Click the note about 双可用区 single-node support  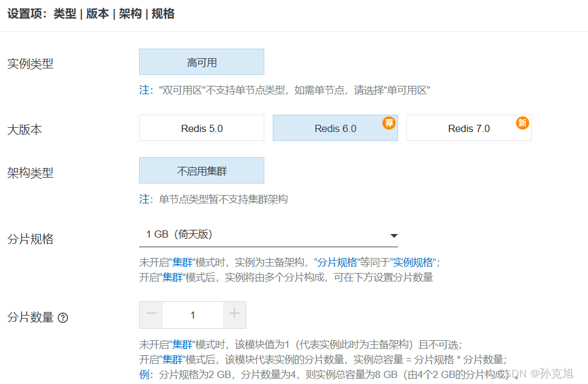pos(285,90)
